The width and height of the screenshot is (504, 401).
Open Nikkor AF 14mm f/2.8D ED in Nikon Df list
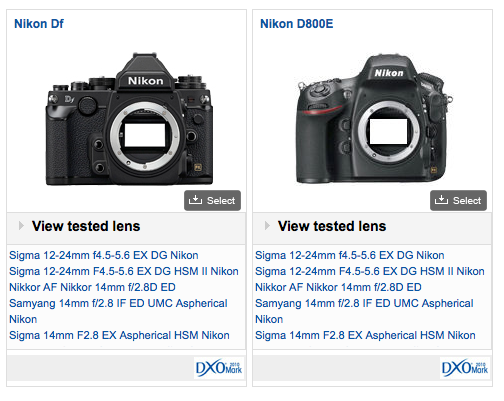92,287
